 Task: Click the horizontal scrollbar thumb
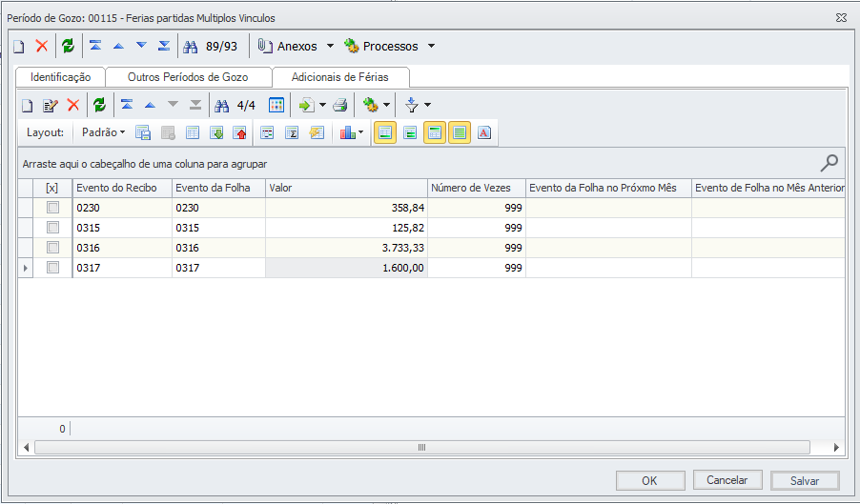421,447
